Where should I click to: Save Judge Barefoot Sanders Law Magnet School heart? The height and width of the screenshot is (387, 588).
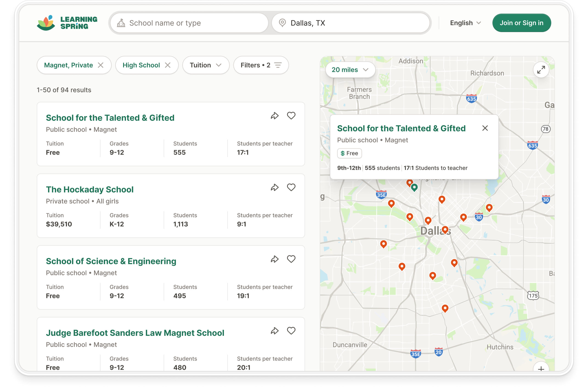click(x=291, y=331)
